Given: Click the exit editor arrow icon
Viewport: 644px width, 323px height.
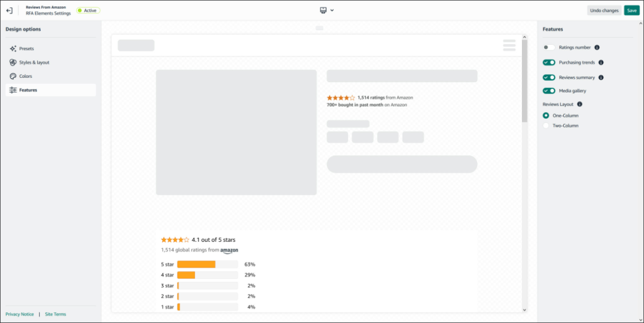Looking at the screenshot, I should pos(9,10).
